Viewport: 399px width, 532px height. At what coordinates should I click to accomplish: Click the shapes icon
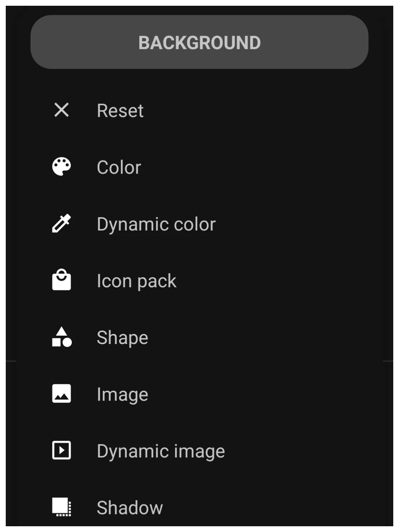[61, 337]
